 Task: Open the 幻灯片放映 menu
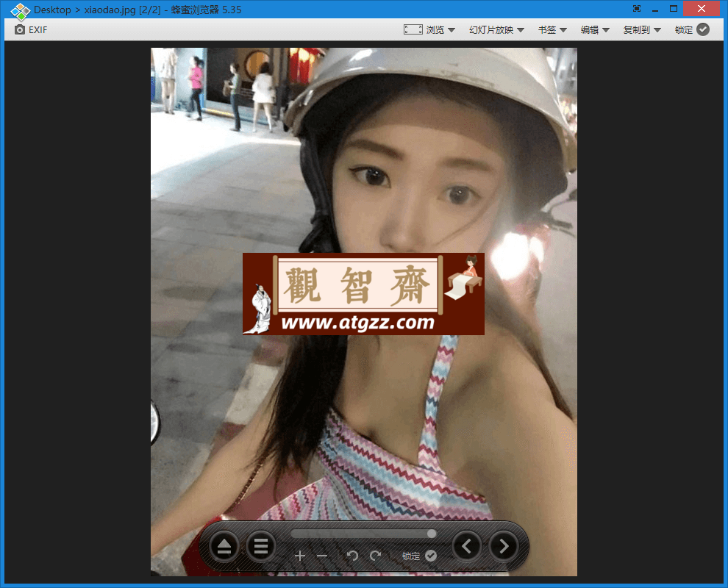pos(490,29)
